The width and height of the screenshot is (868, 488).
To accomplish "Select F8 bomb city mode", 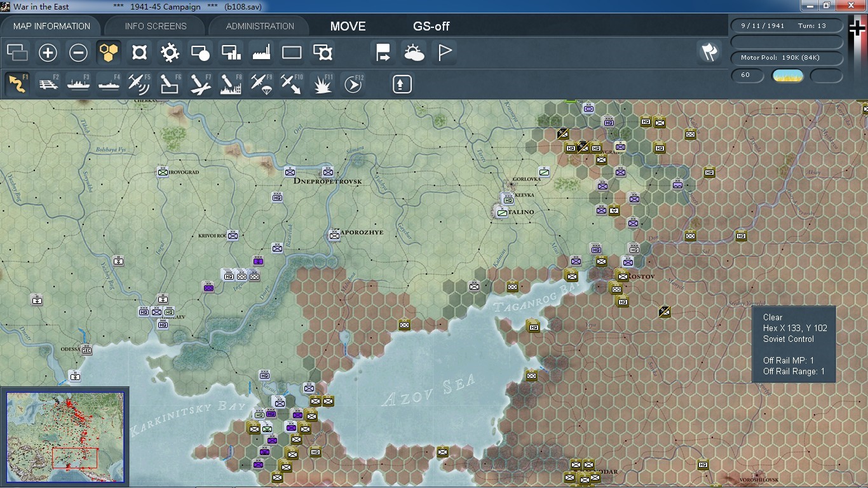I will coord(231,84).
